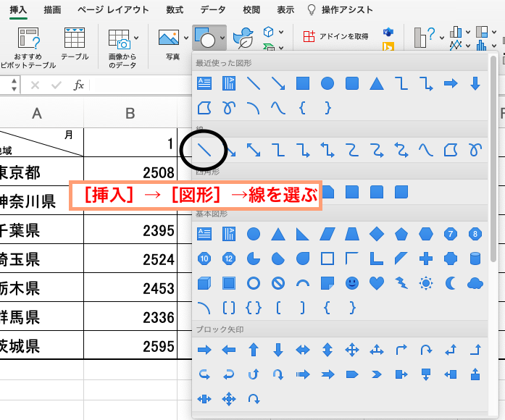Pick left brace in recently used shapes
The width and height of the screenshot is (505, 420).
pos(302,108)
